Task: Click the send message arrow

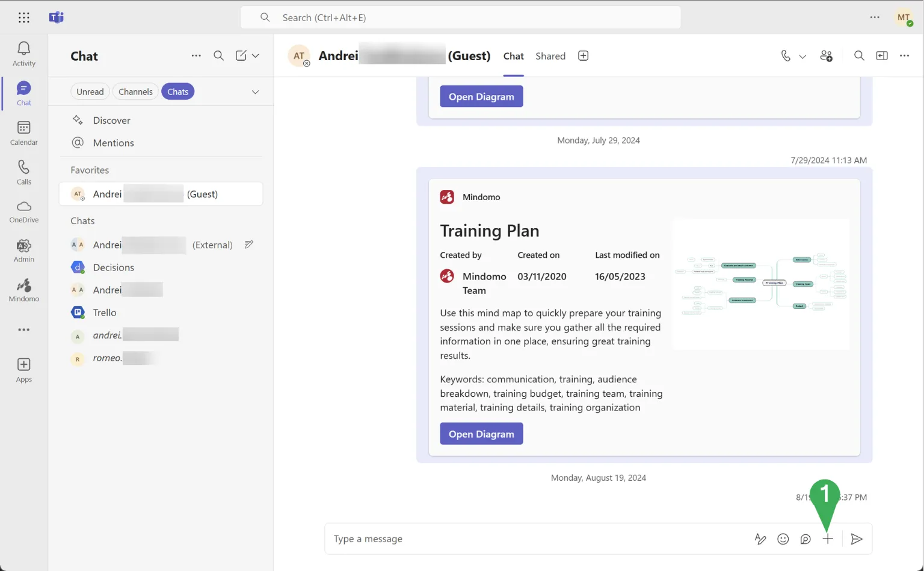Action: click(x=857, y=539)
